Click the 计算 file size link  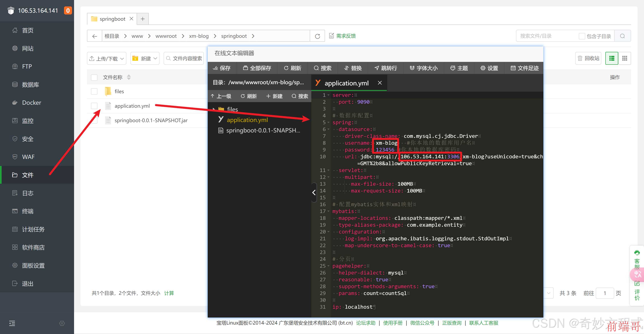click(x=169, y=293)
